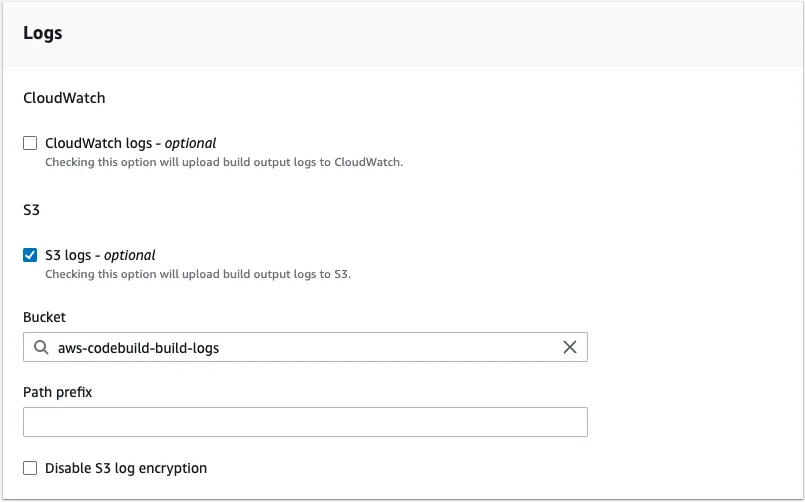This screenshot has height=502, width=805.
Task: Click the Bucket field label
Action: coord(44,317)
